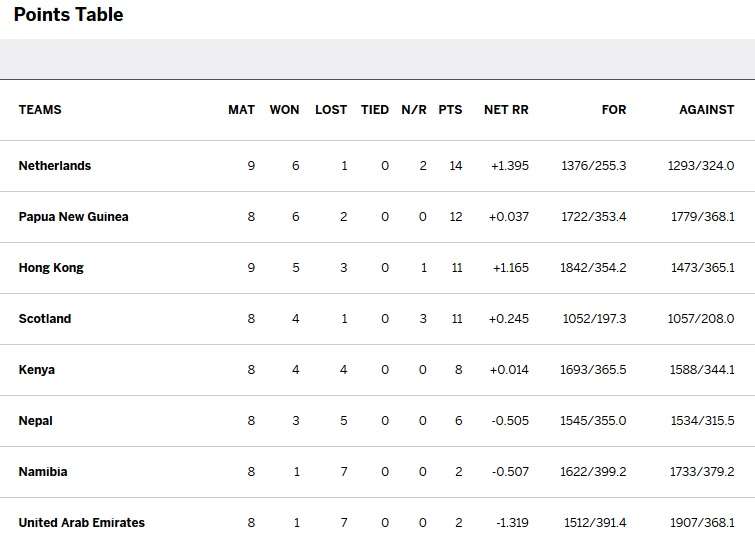This screenshot has width=755, height=539.
Task: Click the Points Table heading
Action: point(68,15)
